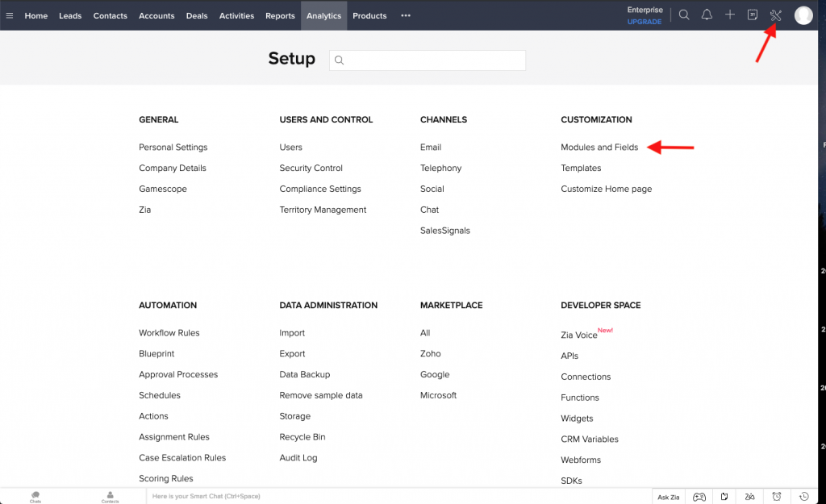The height and width of the screenshot is (504, 826).
Task: Open the reminders alarm clock icon
Action: tap(776, 497)
